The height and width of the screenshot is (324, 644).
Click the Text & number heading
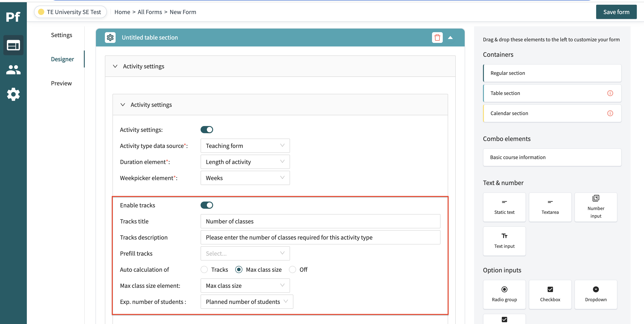(x=503, y=183)
